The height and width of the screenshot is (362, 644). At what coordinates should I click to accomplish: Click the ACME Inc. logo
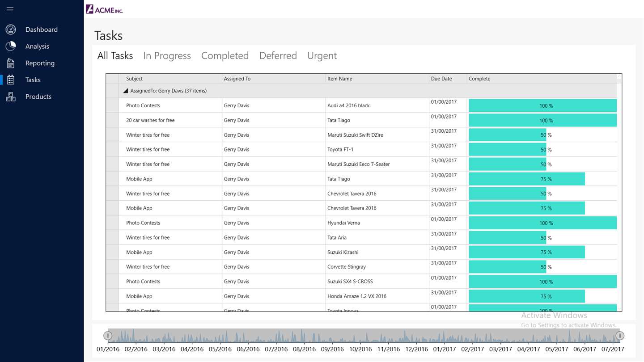(104, 9)
